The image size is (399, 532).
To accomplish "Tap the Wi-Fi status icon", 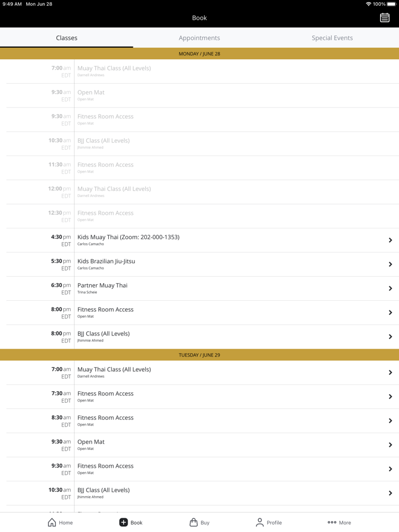I will [368, 4].
